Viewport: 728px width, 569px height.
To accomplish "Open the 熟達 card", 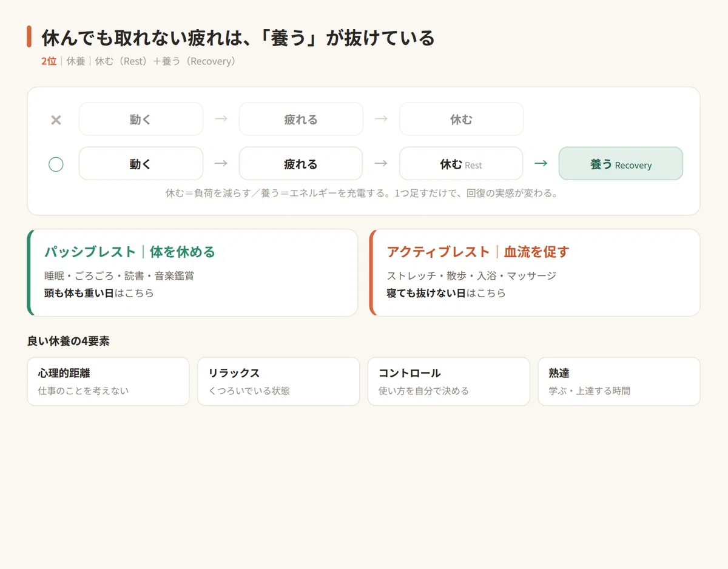I will (x=619, y=382).
